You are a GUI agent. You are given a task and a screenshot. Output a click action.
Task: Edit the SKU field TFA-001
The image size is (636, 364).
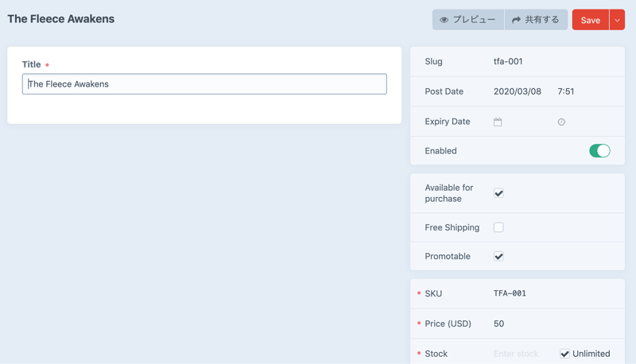pyautogui.click(x=510, y=293)
